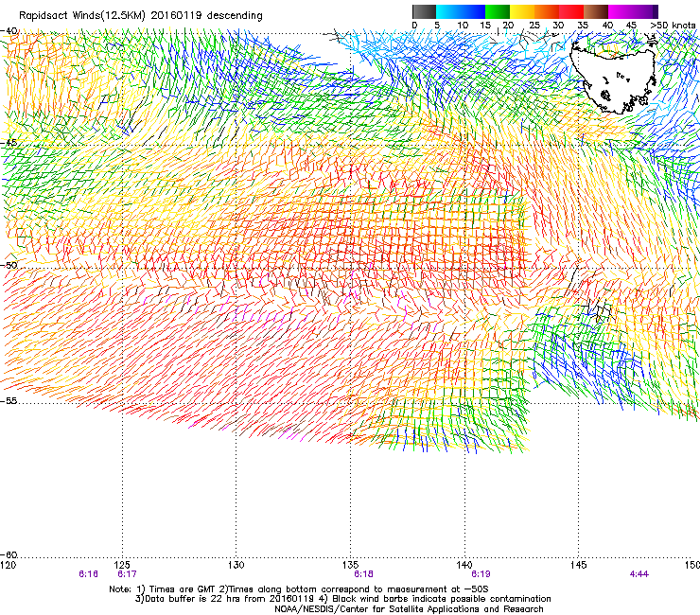Click the '125' longitude axis label

point(122,565)
